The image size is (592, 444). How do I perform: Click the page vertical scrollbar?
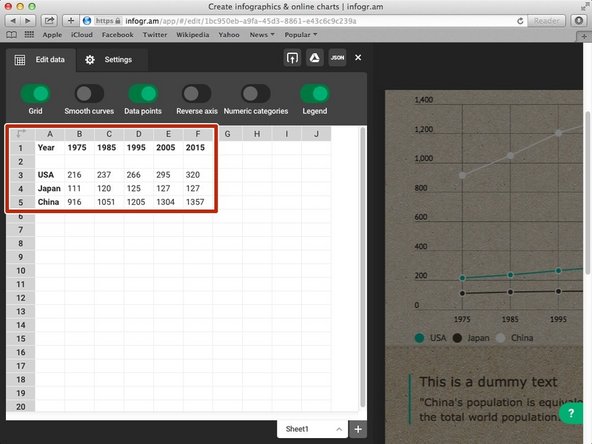click(x=588, y=193)
